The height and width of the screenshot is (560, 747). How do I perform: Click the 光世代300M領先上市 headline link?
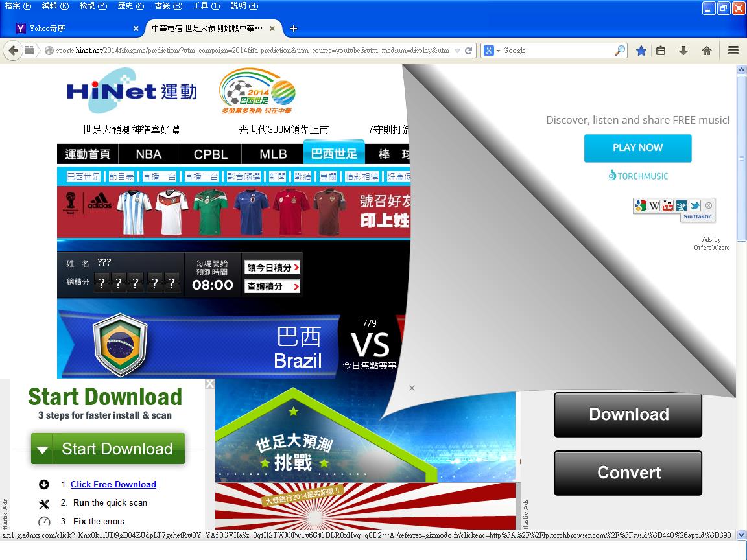[x=283, y=130]
